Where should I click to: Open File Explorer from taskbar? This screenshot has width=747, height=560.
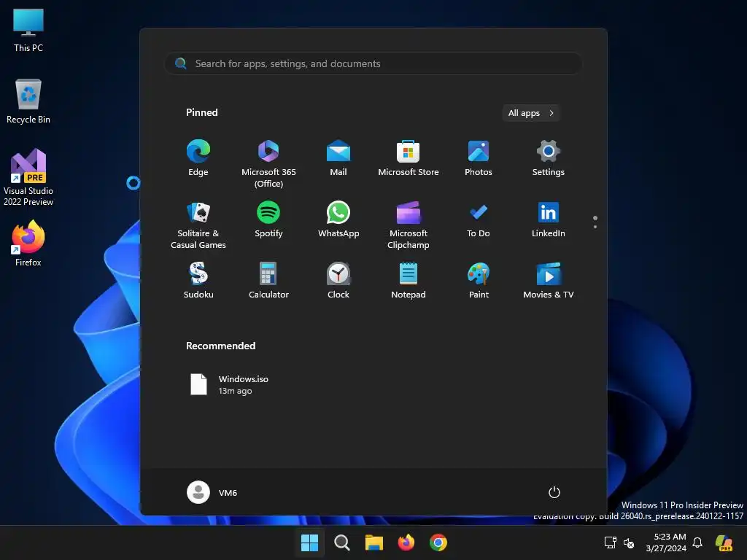coord(374,542)
